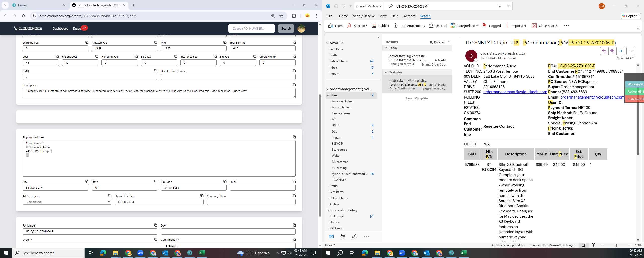Open Excel from the left taskbar

(202, 253)
